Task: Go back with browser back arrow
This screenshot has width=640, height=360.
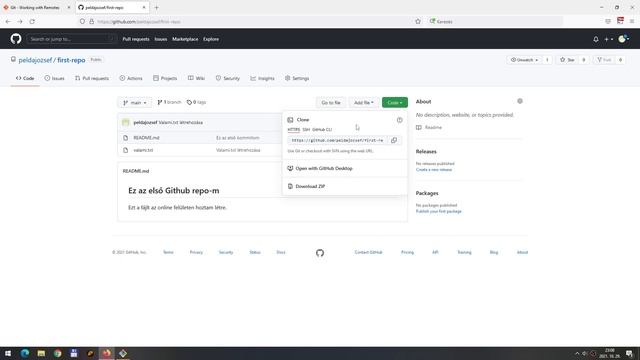Action: (x=8, y=21)
